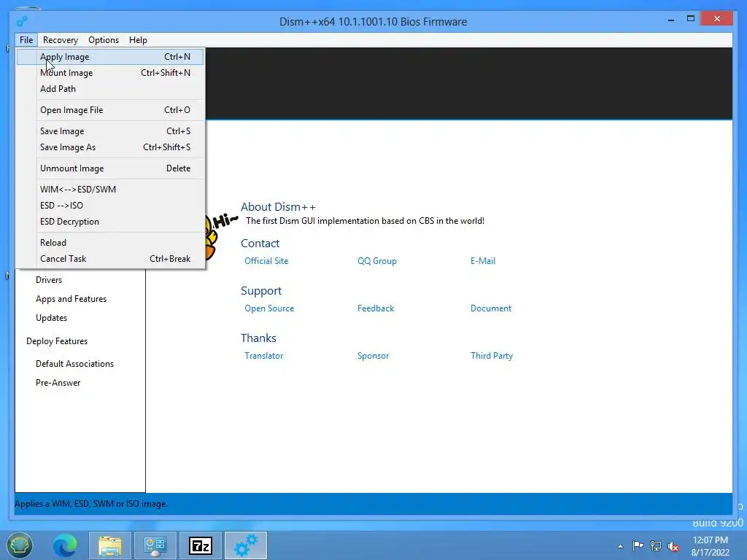Minimize the Dism++ window

671,20
